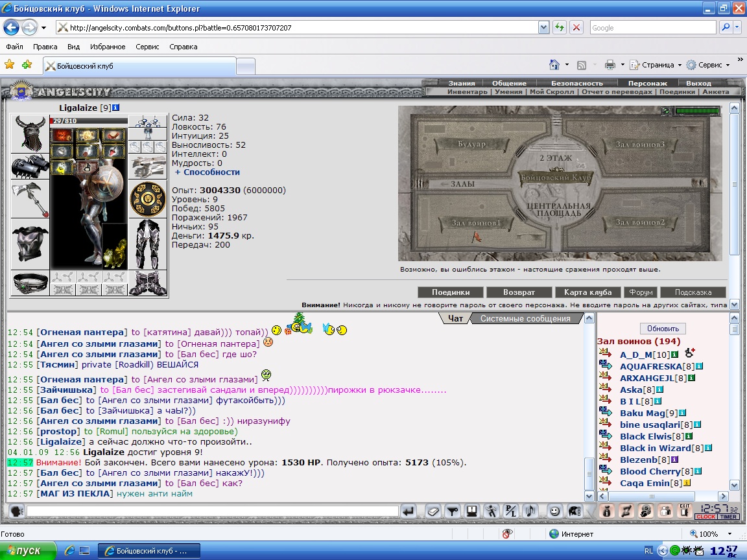Click Выход in the top game menu
Viewport: 747px width, 560px height.
698,84
